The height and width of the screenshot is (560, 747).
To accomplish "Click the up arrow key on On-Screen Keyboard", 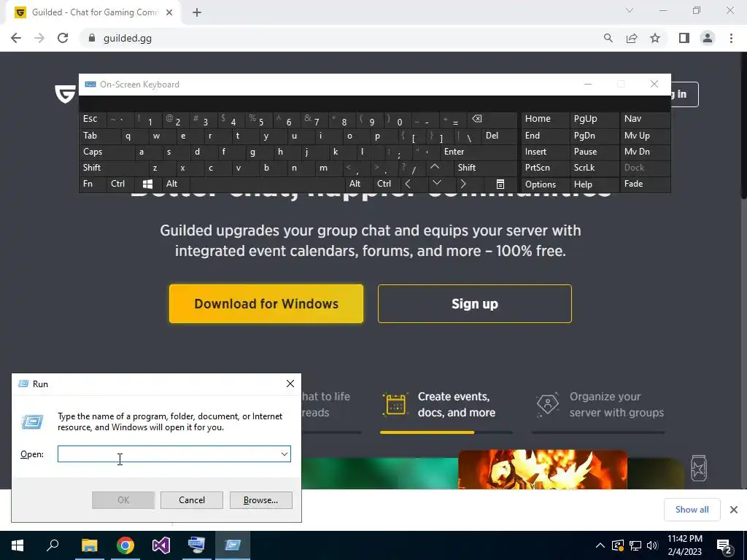I will pyautogui.click(x=435, y=168).
